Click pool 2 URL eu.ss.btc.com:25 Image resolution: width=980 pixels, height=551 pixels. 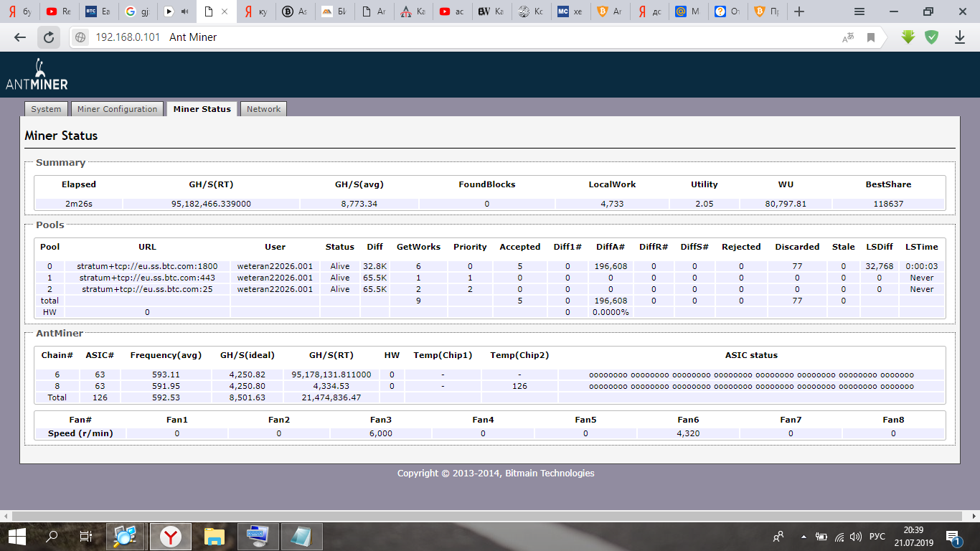coord(147,289)
